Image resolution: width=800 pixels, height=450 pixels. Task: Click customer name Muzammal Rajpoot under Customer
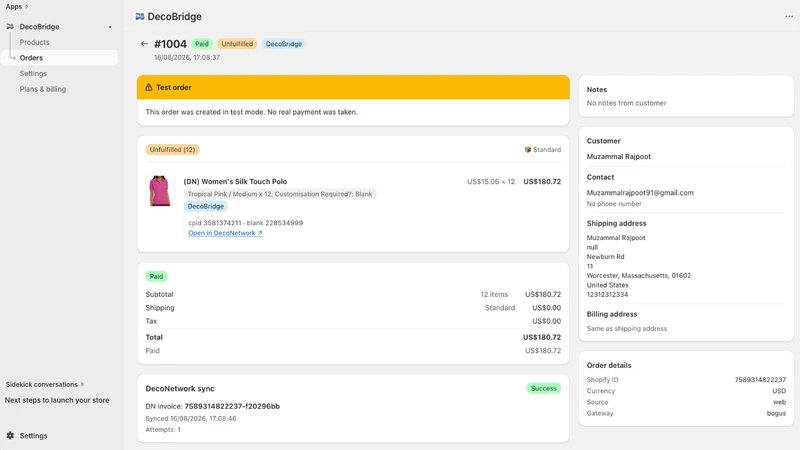click(x=618, y=157)
